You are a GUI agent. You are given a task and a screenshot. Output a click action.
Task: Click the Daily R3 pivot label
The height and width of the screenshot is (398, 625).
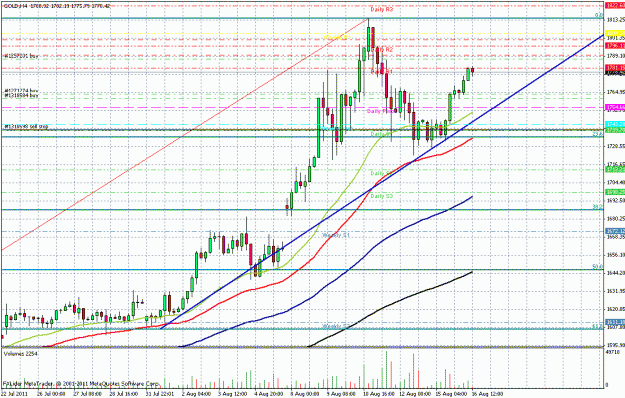click(x=381, y=9)
